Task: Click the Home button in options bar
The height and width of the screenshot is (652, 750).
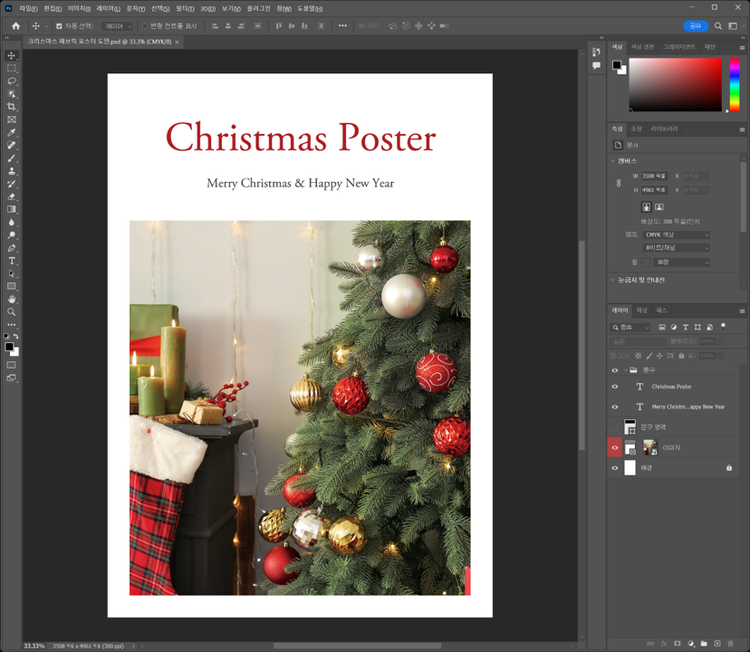Action: pyautogui.click(x=15, y=25)
